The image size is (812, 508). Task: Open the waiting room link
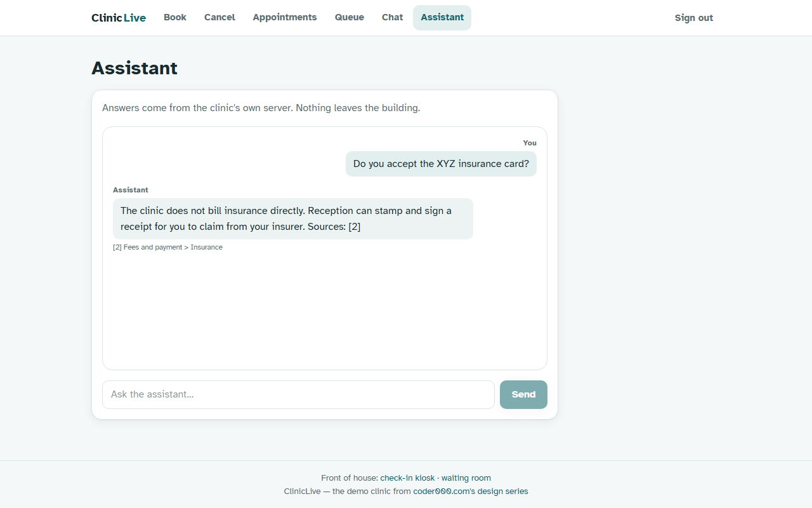coord(466,478)
